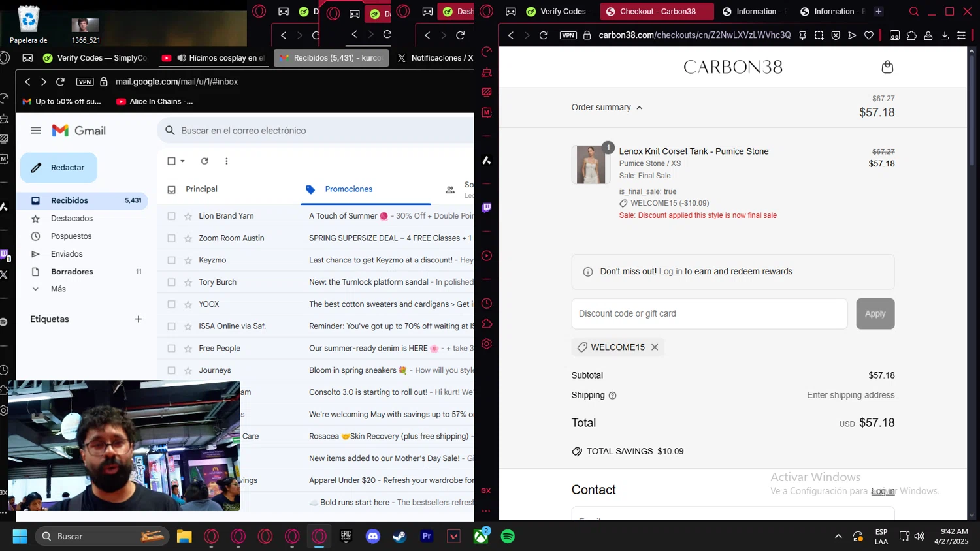The image size is (980, 551).
Task: Open the tab search magnifier icon
Action: 914,12
